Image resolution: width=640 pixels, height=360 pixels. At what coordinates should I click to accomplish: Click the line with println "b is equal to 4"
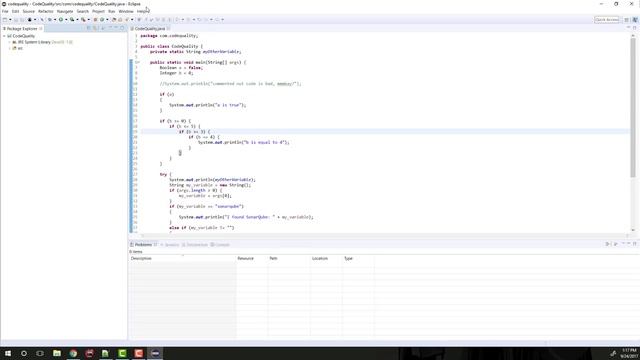click(x=244, y=142)
